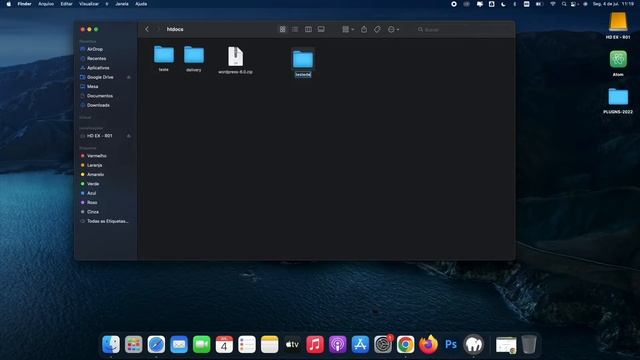Image resolution: width=640 pixels, height=360 pixels.
Task: Open Finder from the Dock
Action: (x=111, y=344)
